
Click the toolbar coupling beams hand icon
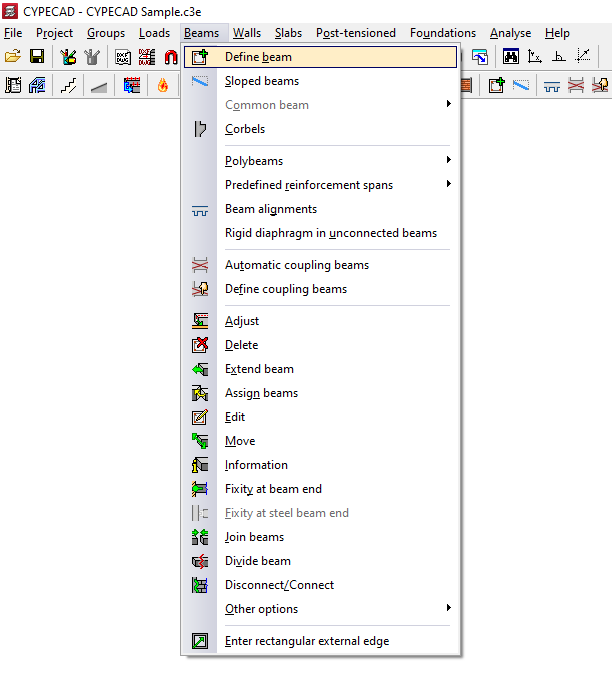600,85
